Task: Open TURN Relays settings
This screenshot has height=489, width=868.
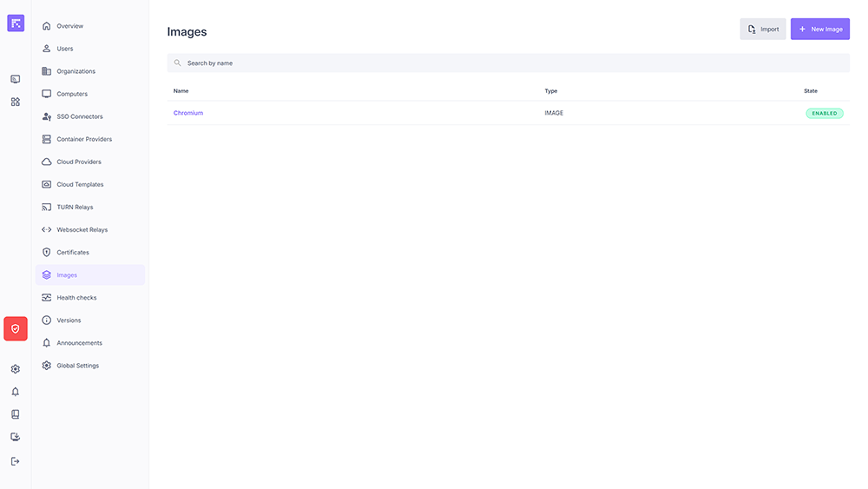Action: [x=75, y=207]
